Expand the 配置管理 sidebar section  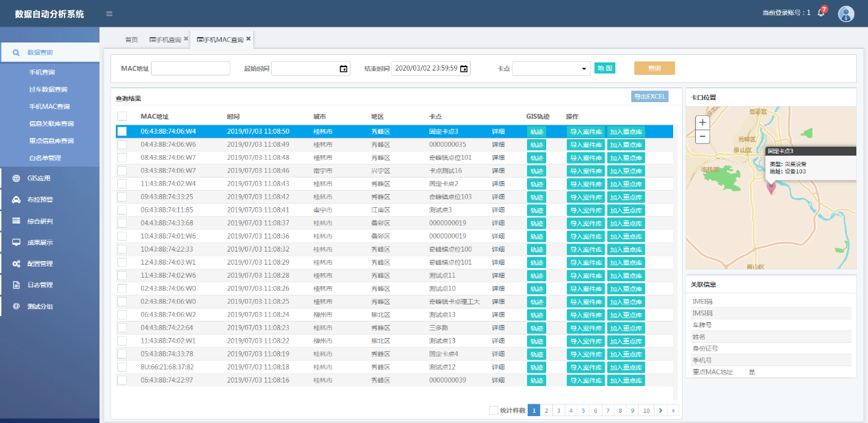[x=39, y=264]
